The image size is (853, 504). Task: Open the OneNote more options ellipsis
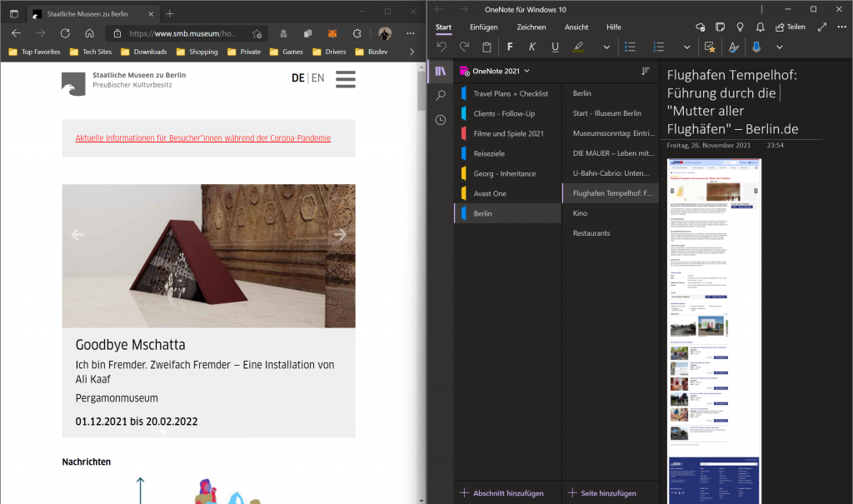[841, 27]
